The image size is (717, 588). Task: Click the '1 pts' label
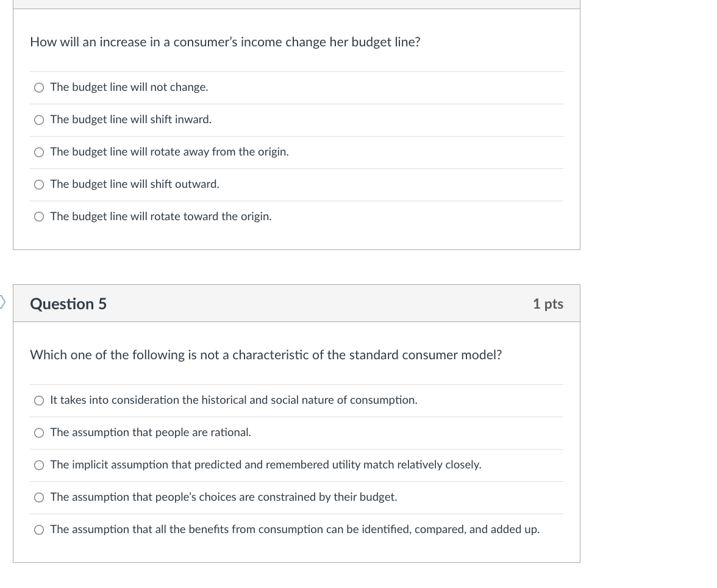click(x=548, y=304)
